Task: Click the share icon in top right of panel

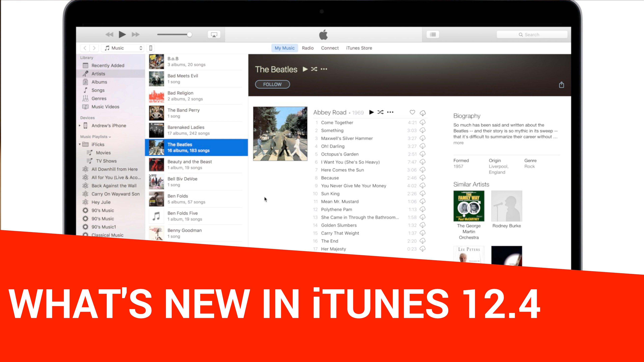Action: [x=562, y=84]
